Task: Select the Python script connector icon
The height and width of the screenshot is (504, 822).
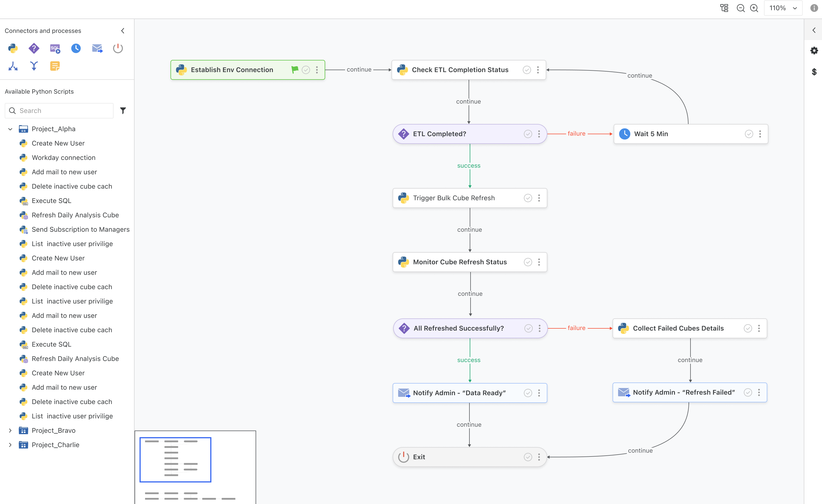Action: (x=13, y=49)
